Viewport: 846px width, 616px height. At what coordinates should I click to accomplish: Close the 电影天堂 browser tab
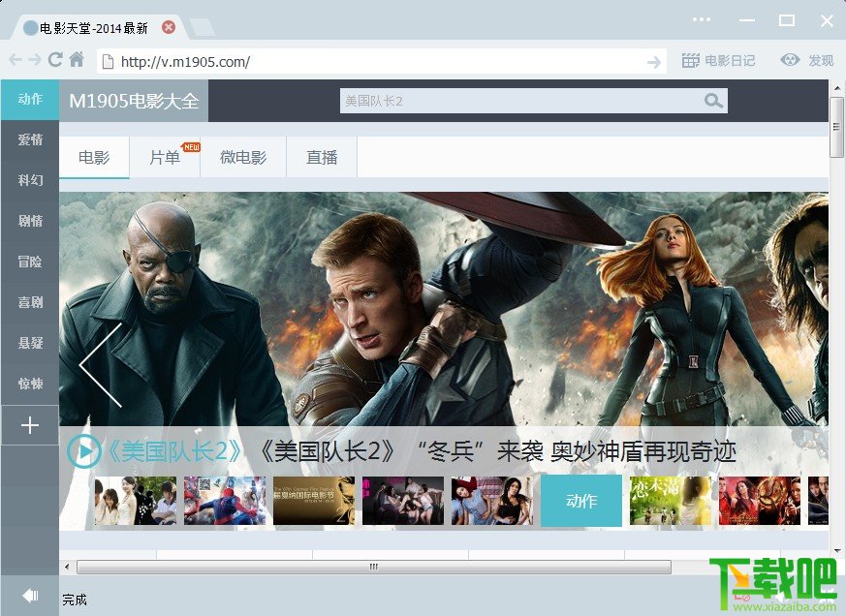(x=169, y=27)
